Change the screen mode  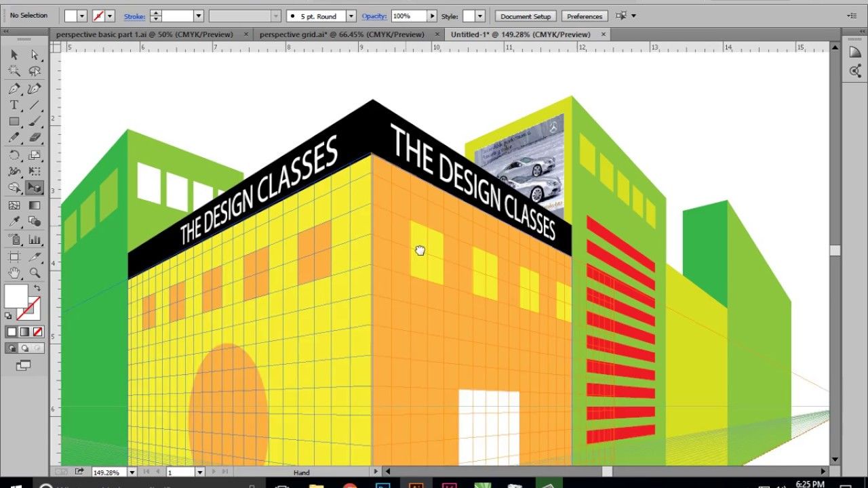tap(24, 365)
